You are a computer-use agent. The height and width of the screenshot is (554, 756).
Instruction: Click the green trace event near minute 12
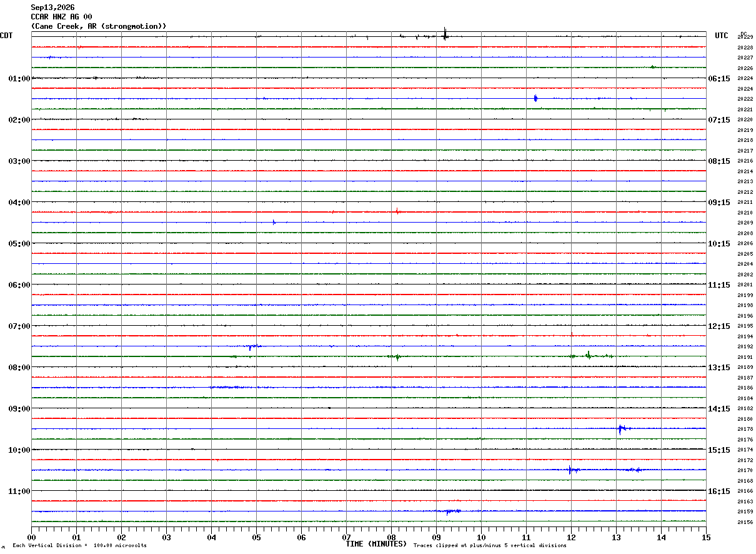coord(589,356)
